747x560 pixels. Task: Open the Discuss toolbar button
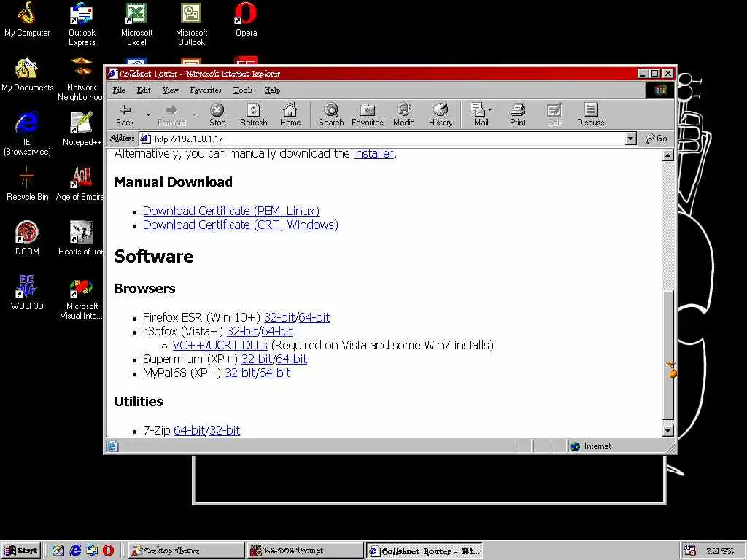pos(591,114)
